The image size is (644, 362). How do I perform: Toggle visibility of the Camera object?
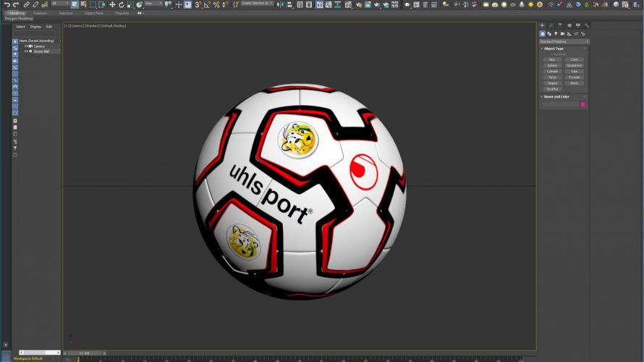click(x=26, y=46)
